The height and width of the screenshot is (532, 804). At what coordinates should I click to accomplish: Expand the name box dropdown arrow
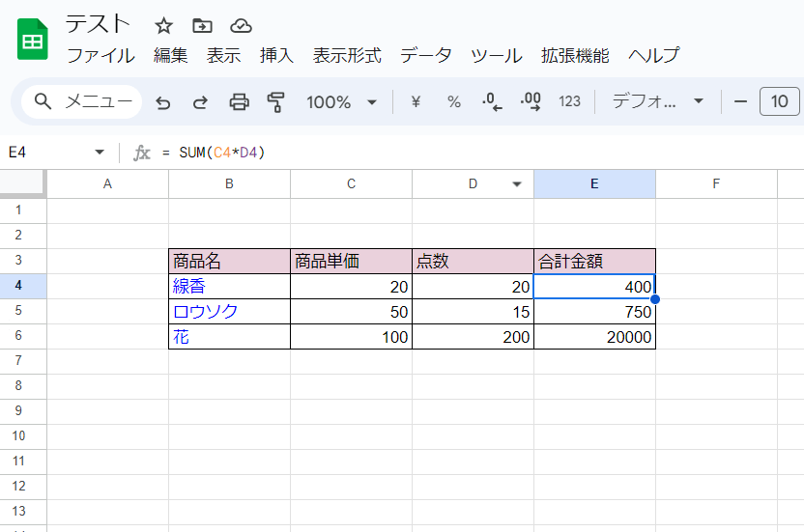tap(100, 153)
